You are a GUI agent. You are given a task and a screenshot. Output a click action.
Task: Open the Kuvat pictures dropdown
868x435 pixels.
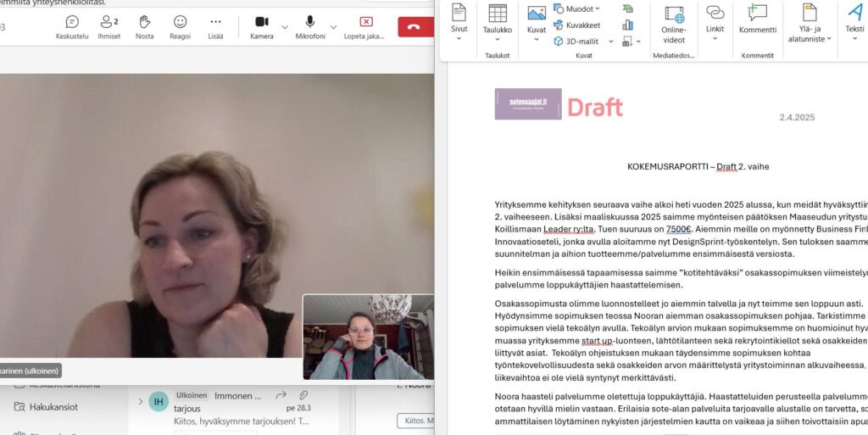click(x=537, y=23)
